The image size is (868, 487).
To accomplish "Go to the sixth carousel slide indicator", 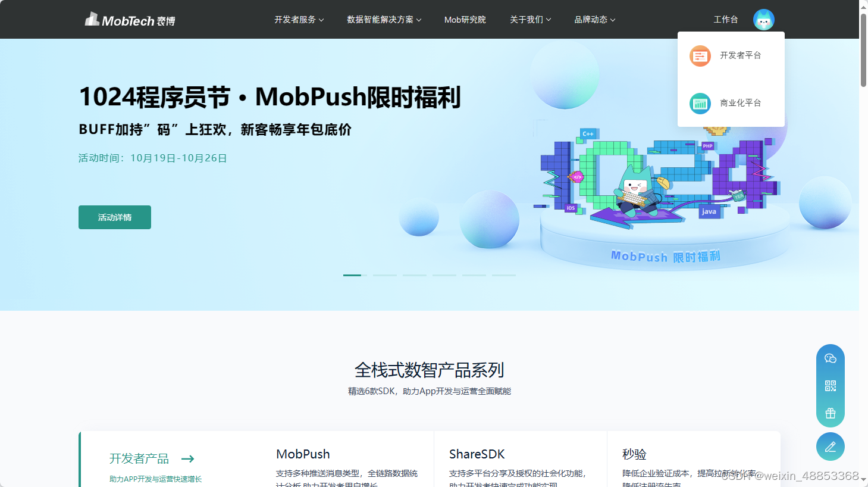I will (x=504, y=275).
